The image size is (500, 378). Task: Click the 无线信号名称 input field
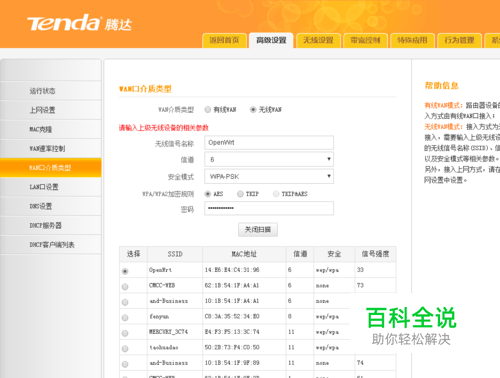pyautogui.click(x=269, y=142)
